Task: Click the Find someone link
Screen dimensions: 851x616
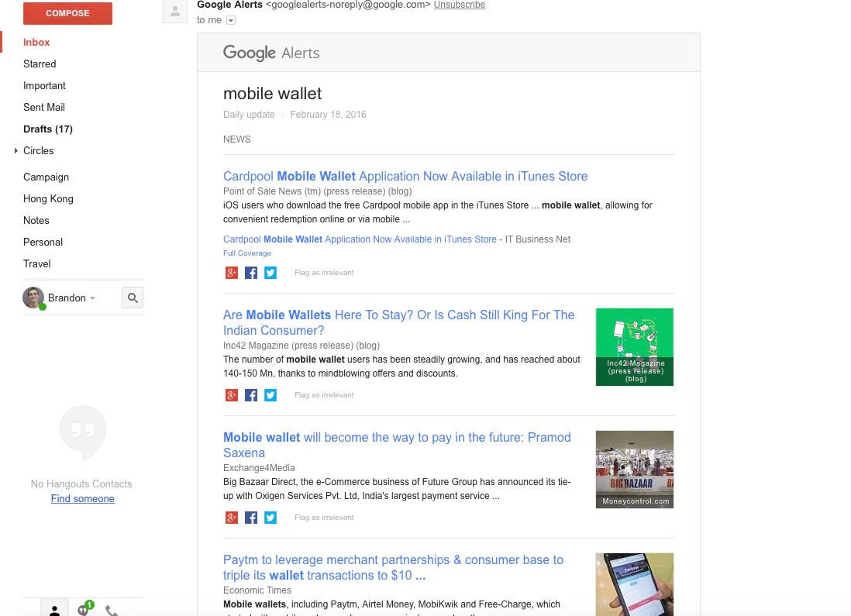Action: (x=82, y=499)
